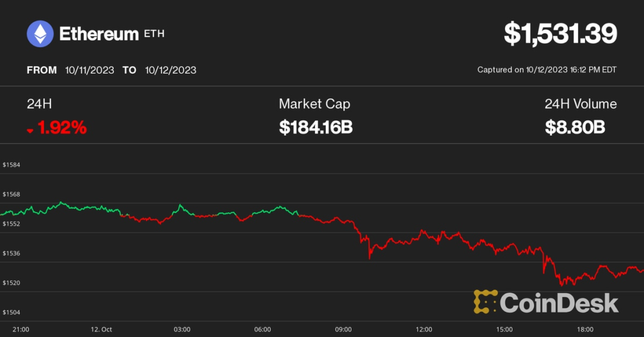This screenshot has width=644, height=337.
Task: Click the Market Cap label
Action: 314,104
